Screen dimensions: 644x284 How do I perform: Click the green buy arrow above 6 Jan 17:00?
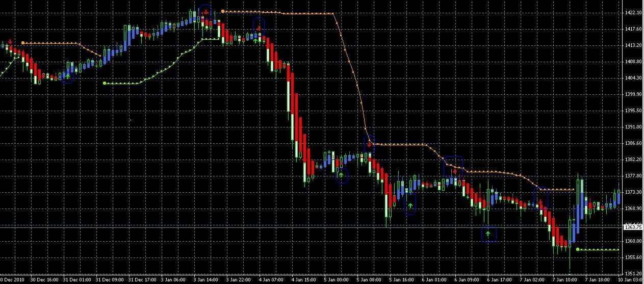488,234
